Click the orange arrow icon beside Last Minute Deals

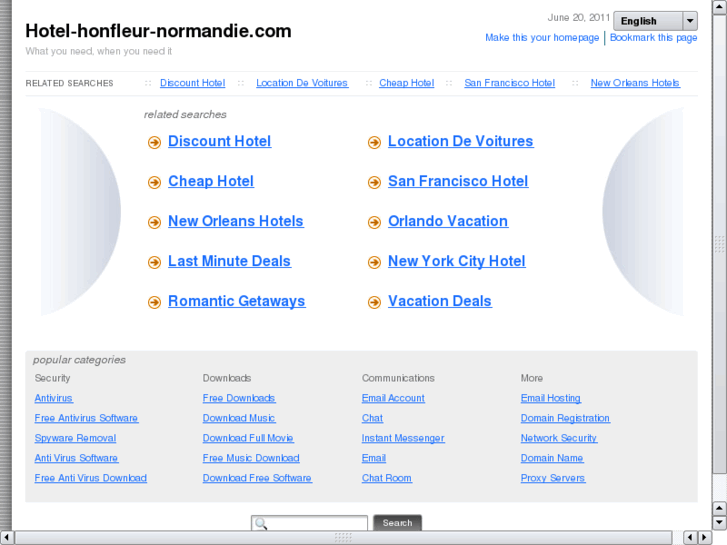point(154,262)
